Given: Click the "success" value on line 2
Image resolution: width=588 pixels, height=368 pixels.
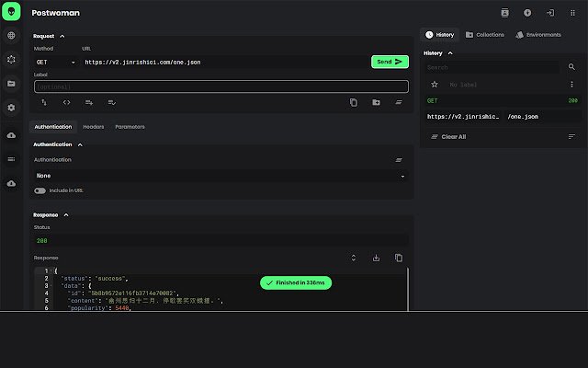Looking at the screenshot, I should coord(110,278).
